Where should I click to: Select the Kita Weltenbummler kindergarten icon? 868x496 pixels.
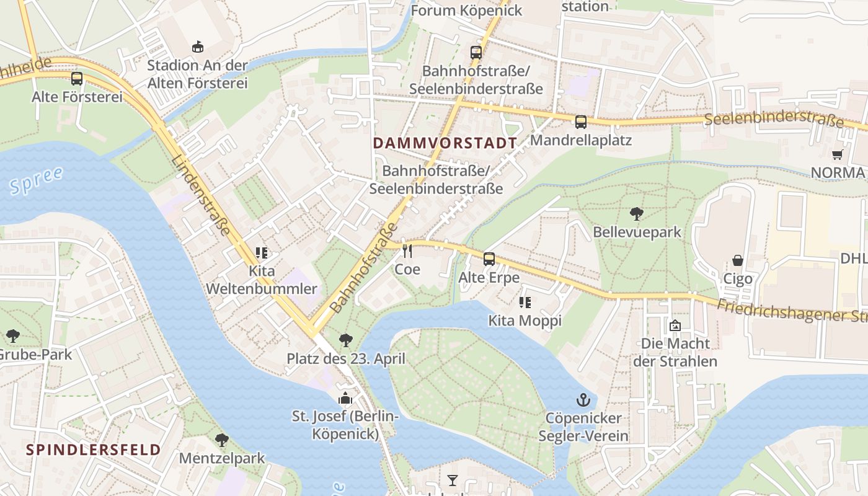coord(262,253)
